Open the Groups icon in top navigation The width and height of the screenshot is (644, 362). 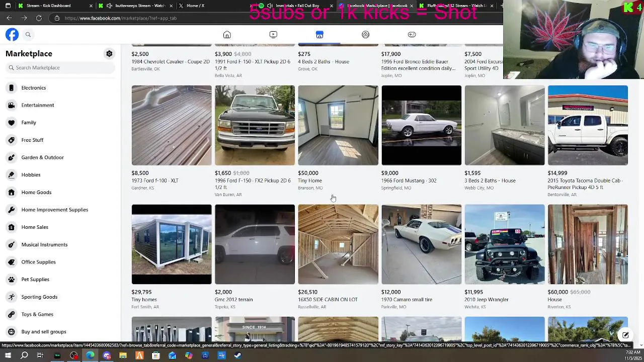(x=366, y=34)
